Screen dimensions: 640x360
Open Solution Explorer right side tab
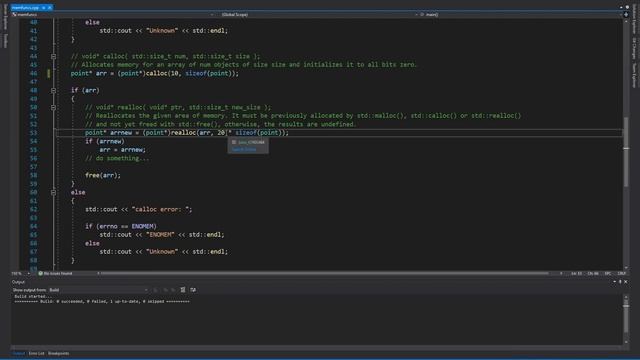click(x=634, y=20)
